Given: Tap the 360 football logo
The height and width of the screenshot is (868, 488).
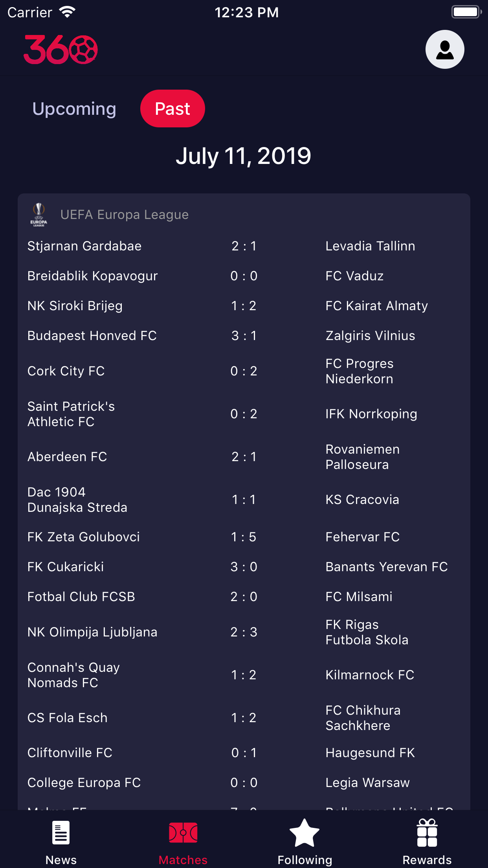Looking at the screenshot, I should pos(61,50).
